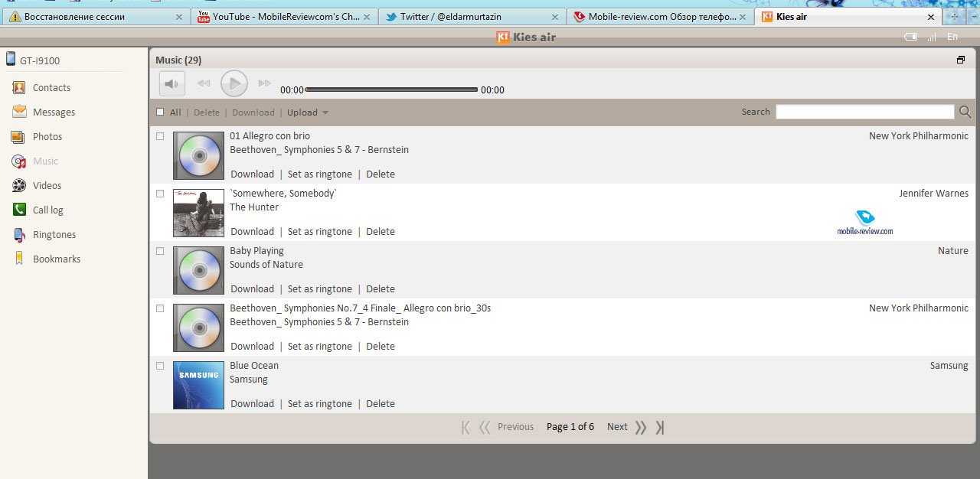Open the browser tab list arrow
This screenshot has height=479, width=980.
coord(972,16)
